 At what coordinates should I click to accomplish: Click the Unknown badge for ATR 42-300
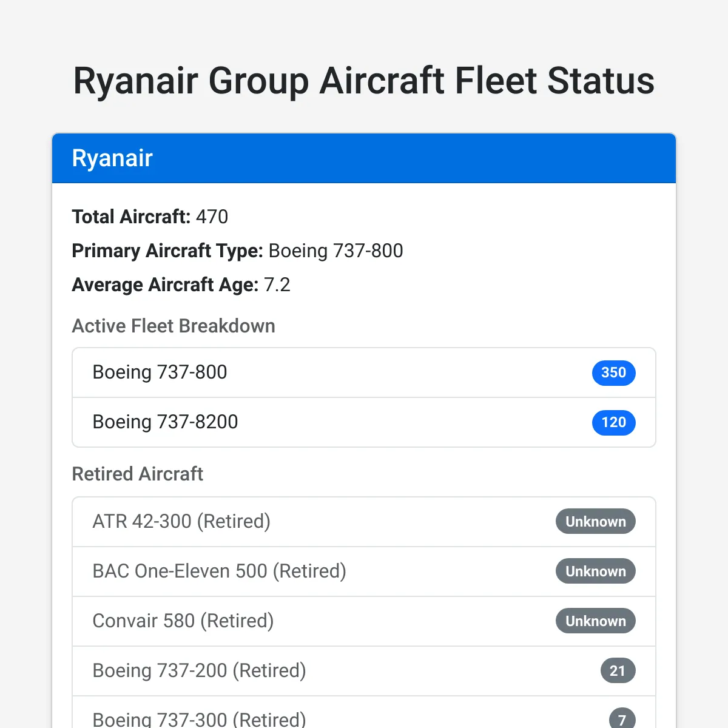click(595, 522)
